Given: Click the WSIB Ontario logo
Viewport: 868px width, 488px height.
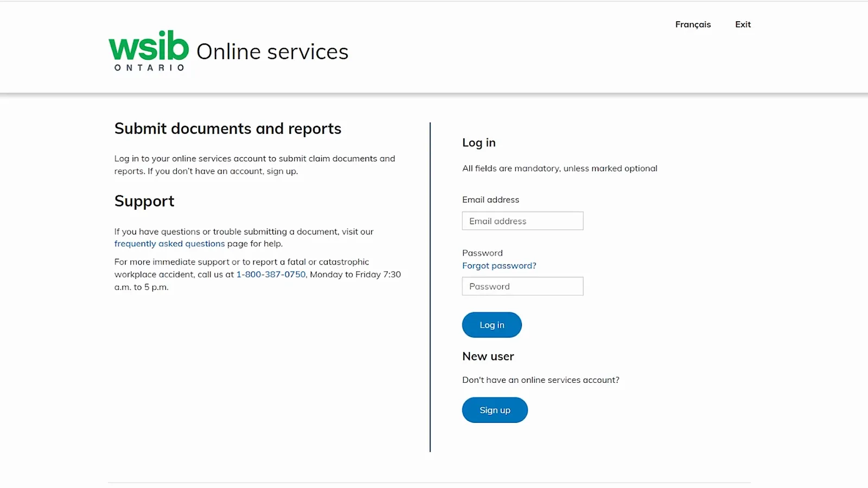Looking at the screenshot, I should (149, 50).
